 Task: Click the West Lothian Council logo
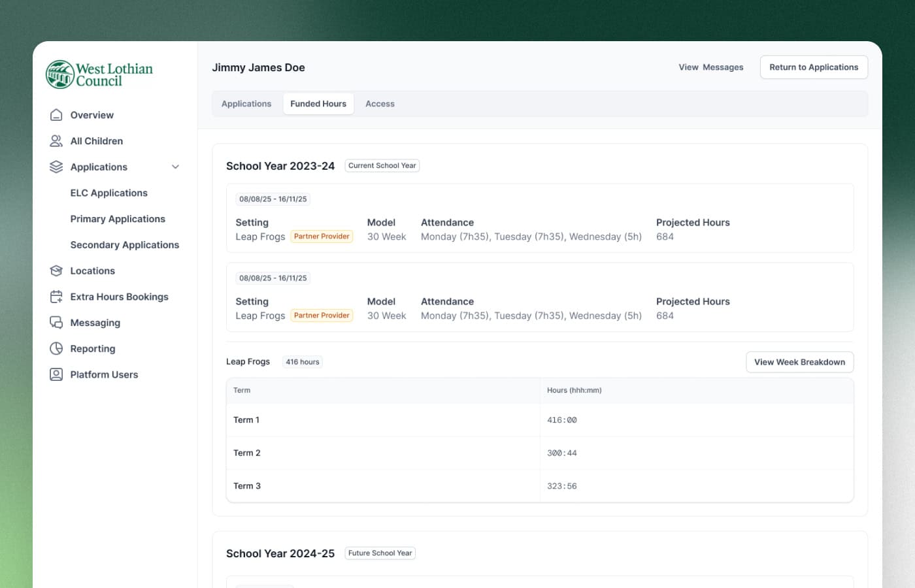(x=99, y=74)
